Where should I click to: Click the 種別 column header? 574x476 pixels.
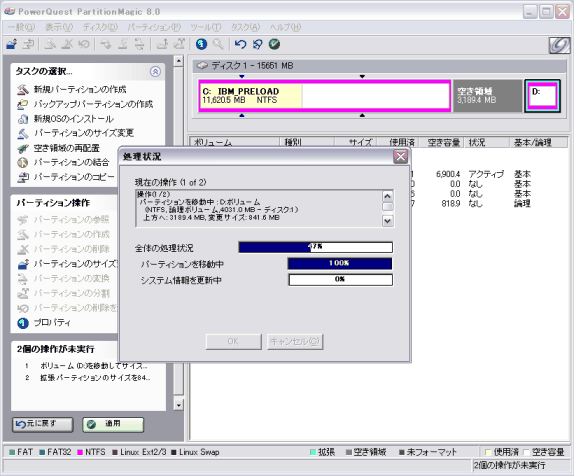307,142
